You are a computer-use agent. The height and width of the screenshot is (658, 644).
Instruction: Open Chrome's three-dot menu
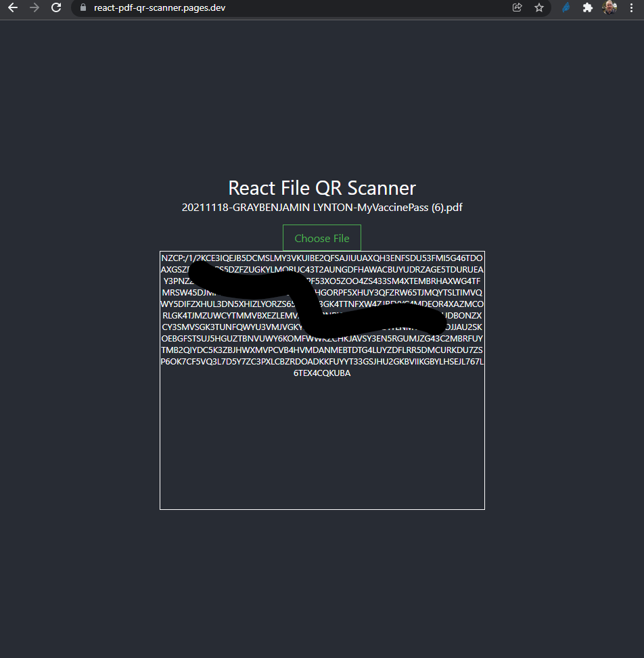[631, 8]
